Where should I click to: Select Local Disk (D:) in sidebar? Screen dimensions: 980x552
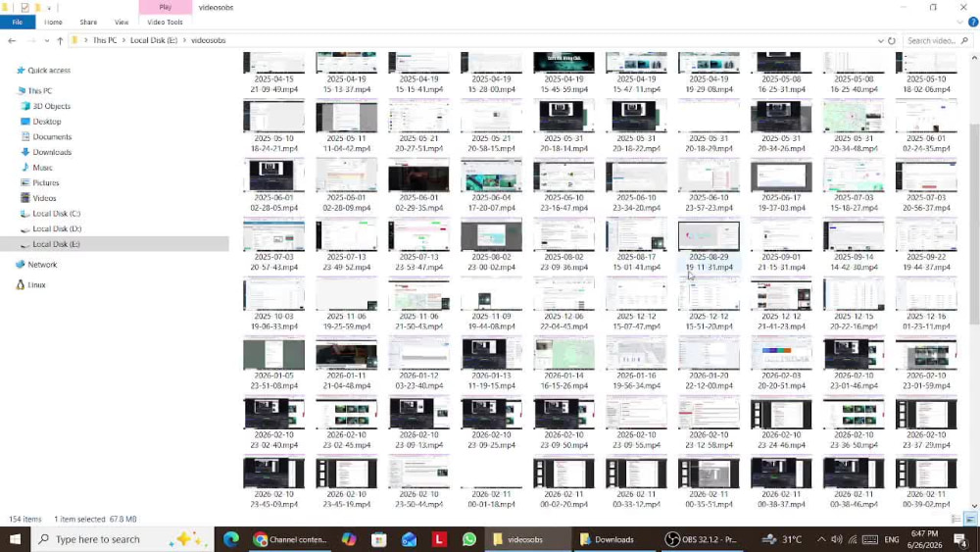(57, 228)
